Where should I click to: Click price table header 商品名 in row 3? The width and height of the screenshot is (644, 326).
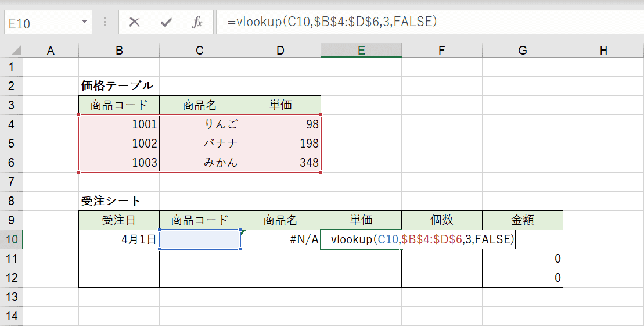(200, 105)
